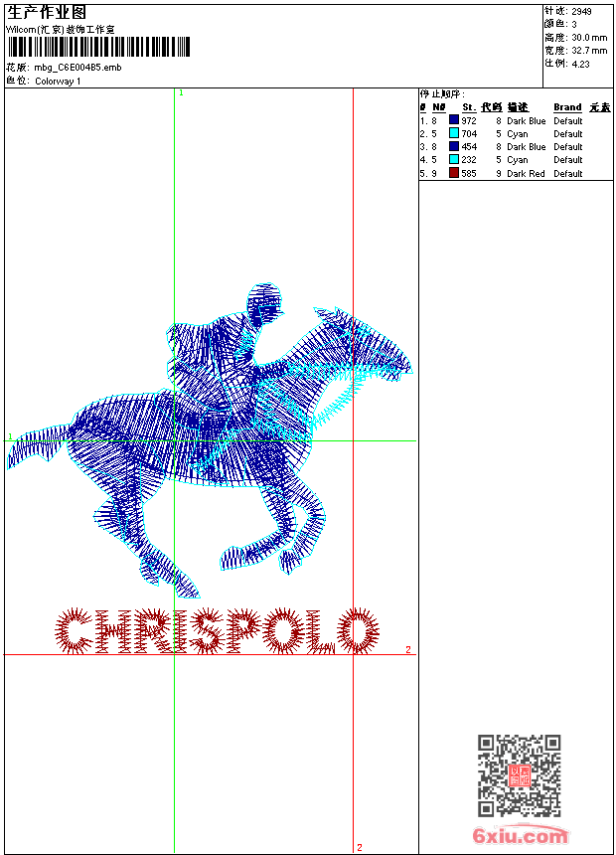Click the '描述' column header
Image resolution: width=616 pixels, height=855 pixels.
[x=518, y=107]
